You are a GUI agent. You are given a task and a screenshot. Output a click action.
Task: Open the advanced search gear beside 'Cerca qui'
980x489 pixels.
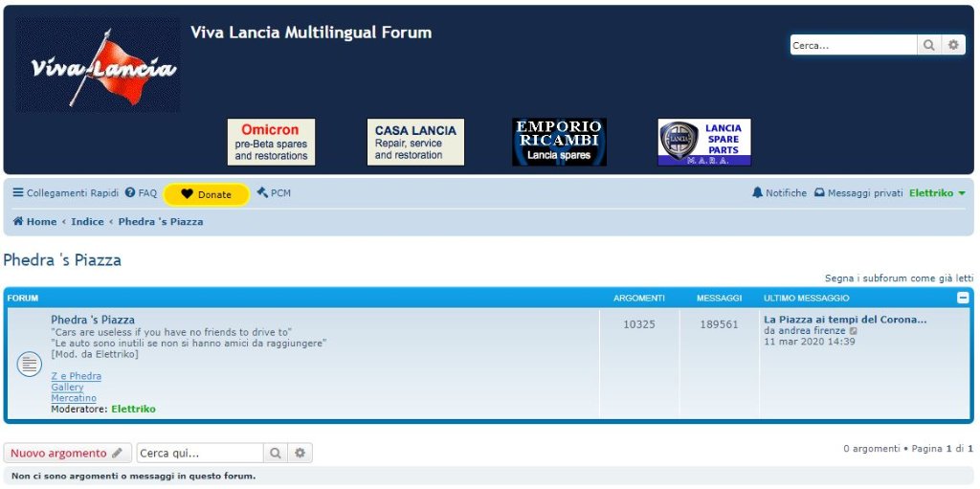(300, 453)
